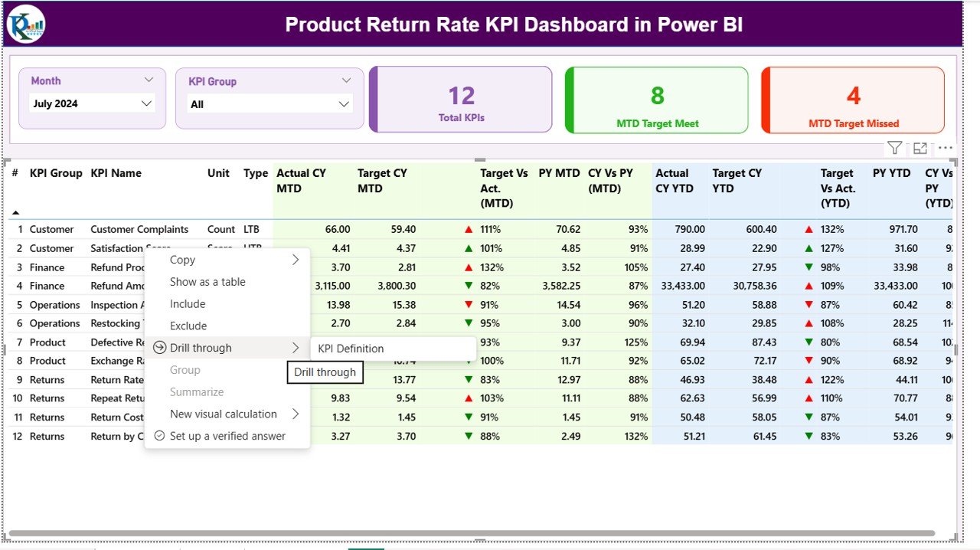Click the 4 MTD Target Missed card

click(x=852, y=100)
